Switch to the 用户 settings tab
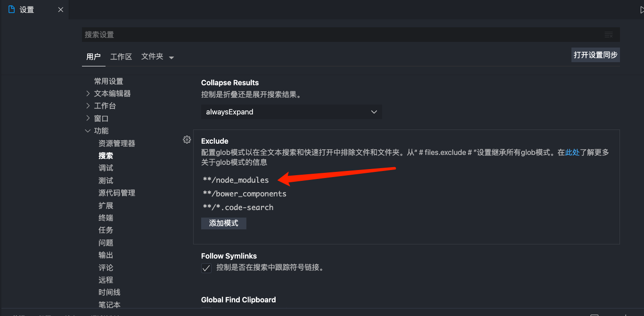This screenshot has height=316, width=644. click(x=93, y=57)
